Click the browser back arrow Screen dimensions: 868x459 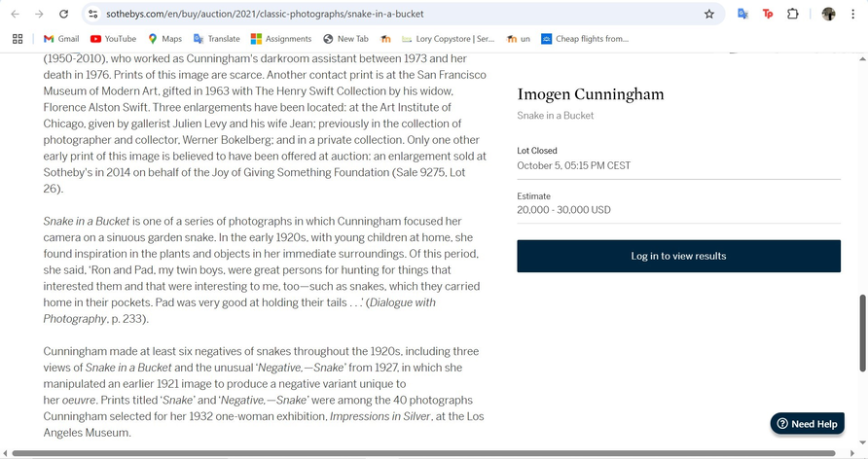[x=15, y=15]
